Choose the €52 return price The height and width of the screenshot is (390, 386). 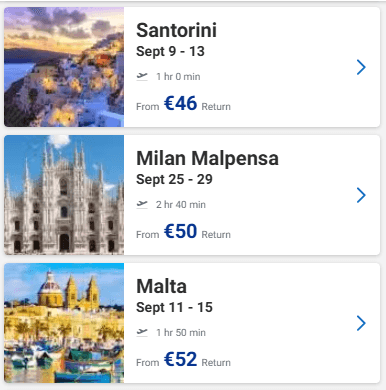(180, 359)
